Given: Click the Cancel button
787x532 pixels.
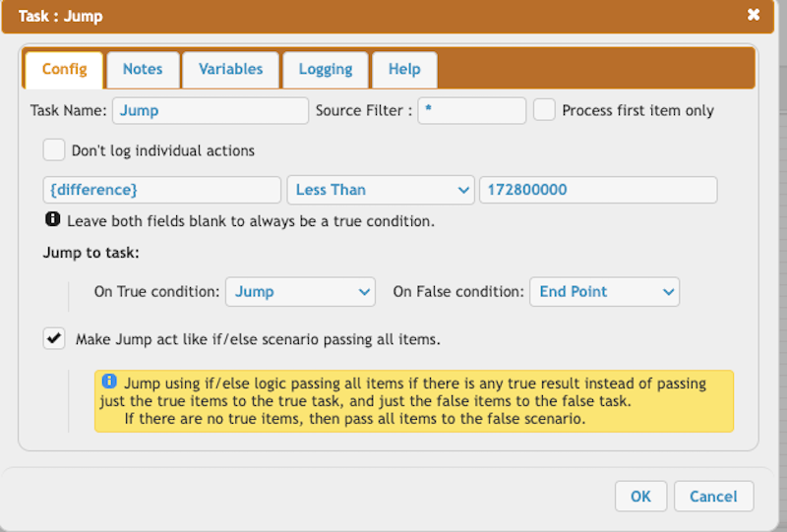Looking at the screenshot, I should pos(713,497).
